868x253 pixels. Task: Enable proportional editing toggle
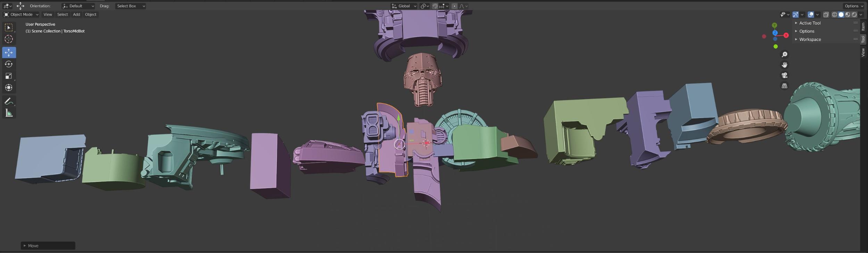[454, 6]
